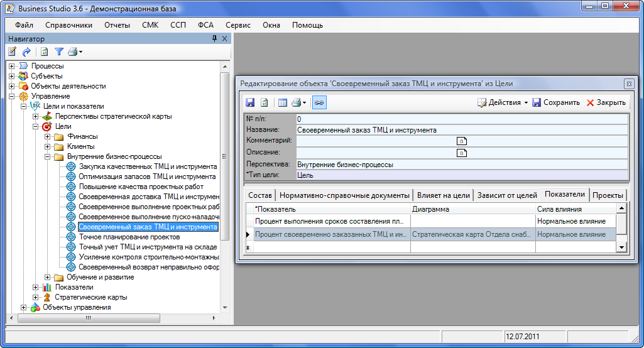This screenshot has height=348, width=644.
Task: Switch to the Состав tab
Action: tap(260, 195)
